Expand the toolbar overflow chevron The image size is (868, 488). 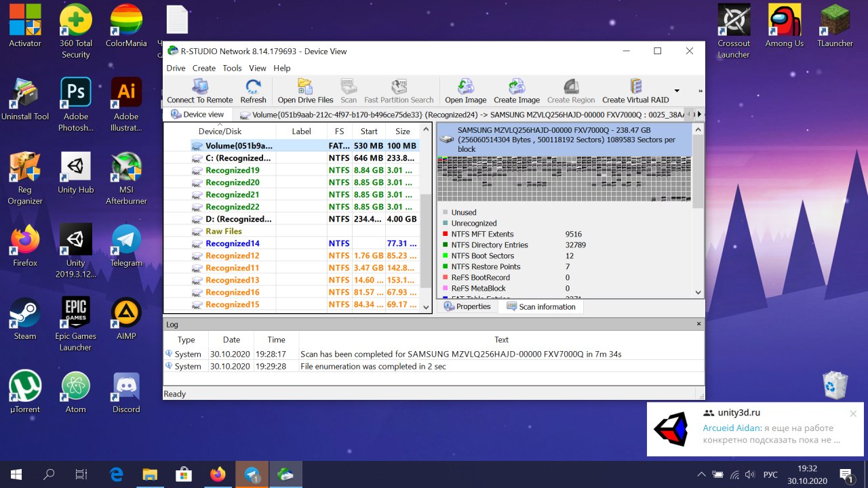click(x=700, y=91)
